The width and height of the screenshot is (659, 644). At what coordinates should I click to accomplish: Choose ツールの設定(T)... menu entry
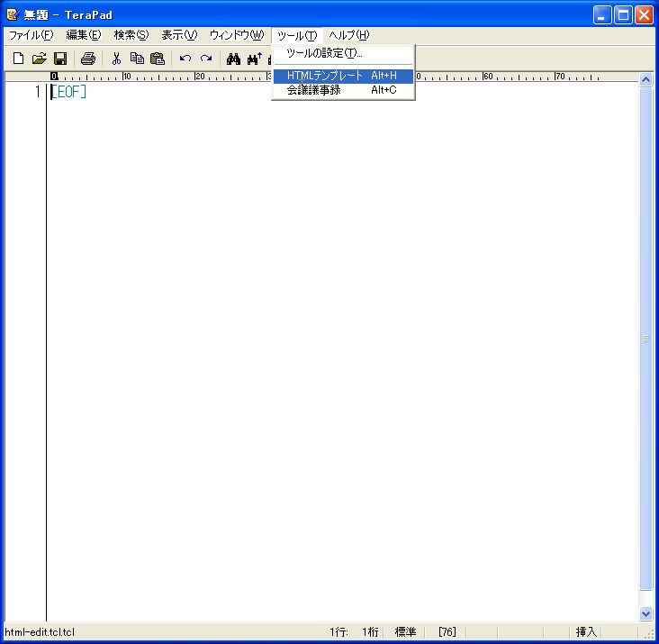(343, 53)
